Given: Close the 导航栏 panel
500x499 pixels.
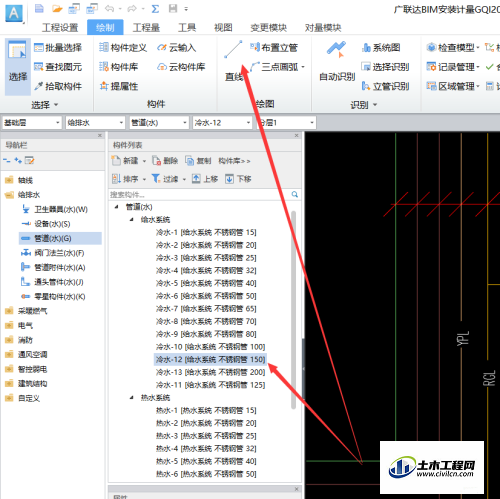Looking at the screenshot, I should pyautogui.click(x=100, y=135).
